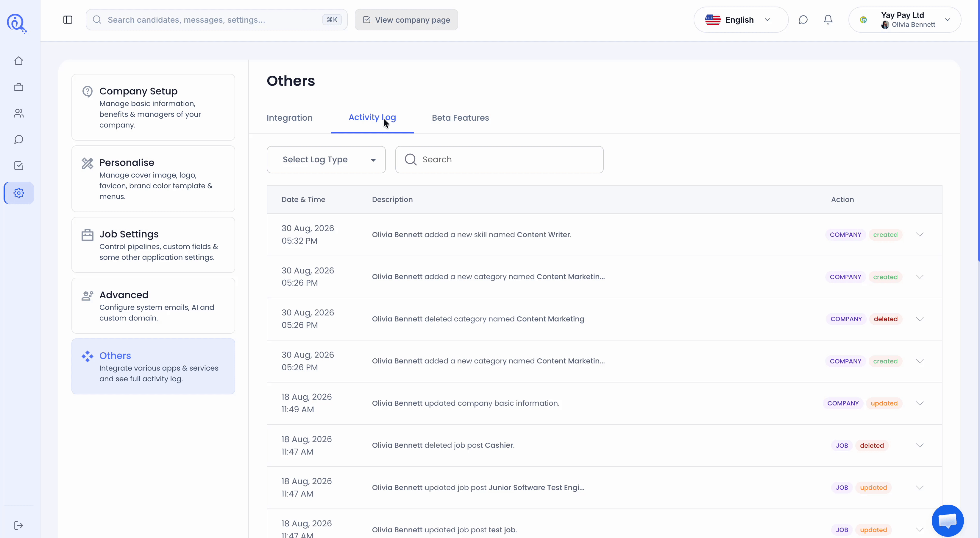Open the Tasks checklist icon in sidebar
The image size is (980, 538).
[19, 166]
